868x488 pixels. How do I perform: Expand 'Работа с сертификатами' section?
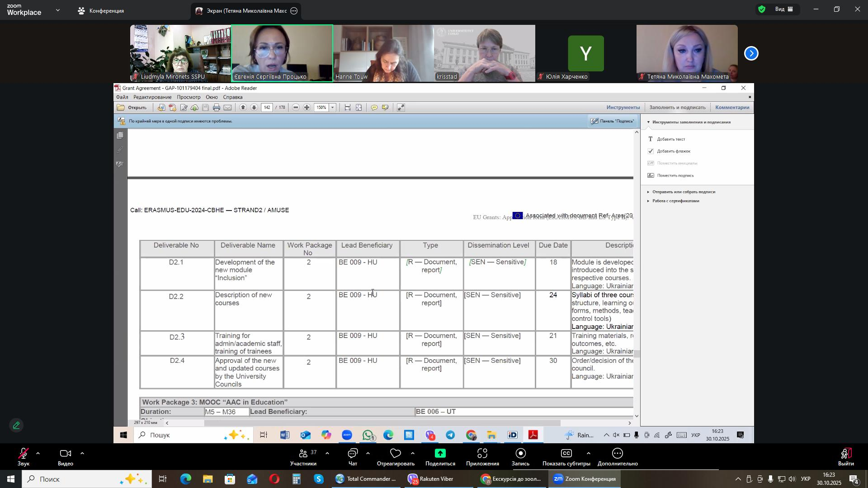click(675, 201)
